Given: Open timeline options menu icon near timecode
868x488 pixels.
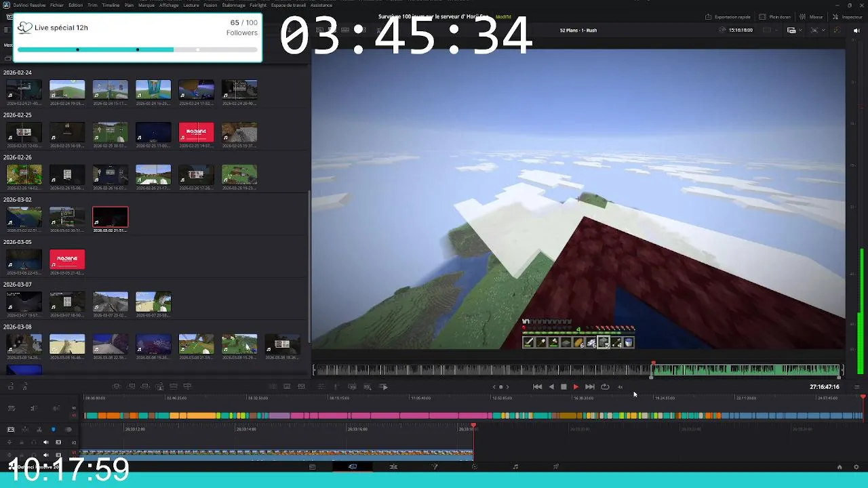Looking at the screenshot, I should 856,387.
